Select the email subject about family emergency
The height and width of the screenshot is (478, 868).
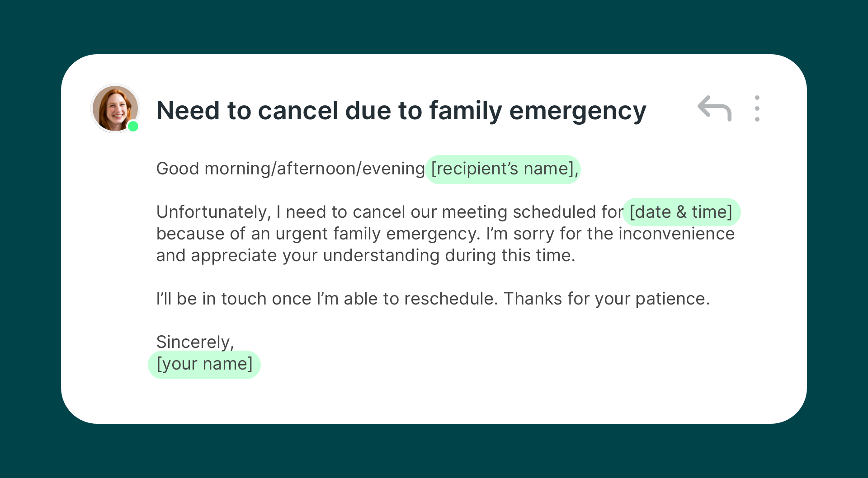click(x=401, y=111)
